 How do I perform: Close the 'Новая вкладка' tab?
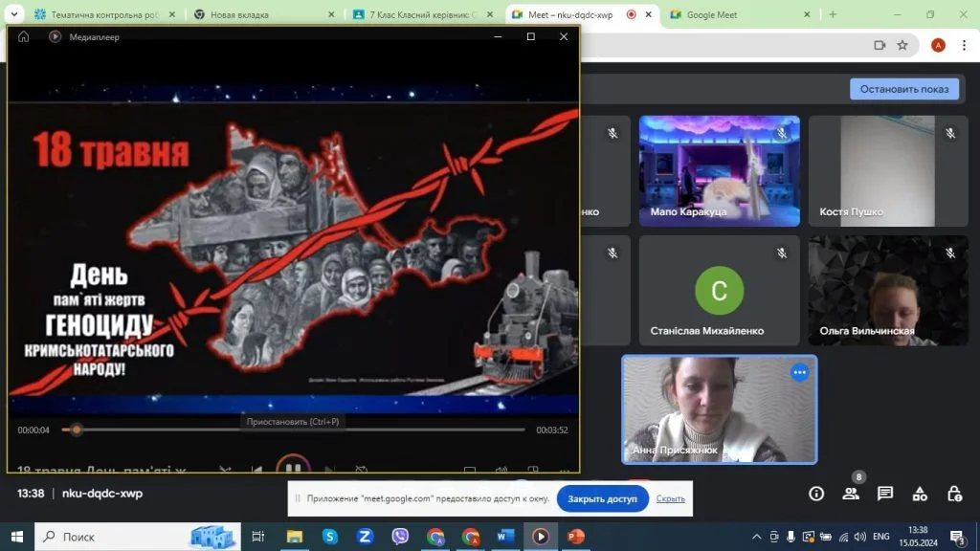(331, 14)
